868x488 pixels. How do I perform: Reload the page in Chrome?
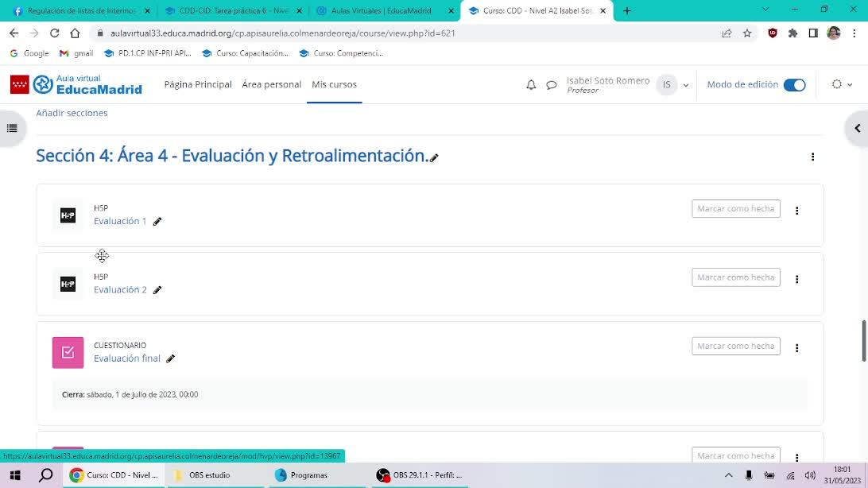(54, 33)
